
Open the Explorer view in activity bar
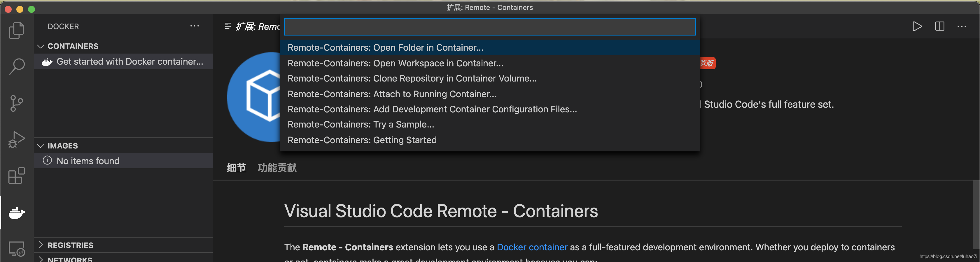(16, 30)
